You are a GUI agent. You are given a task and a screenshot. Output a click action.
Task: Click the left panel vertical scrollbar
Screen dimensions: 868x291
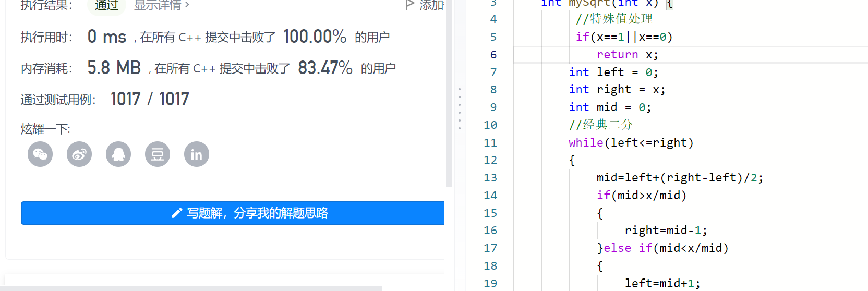[x=449, y=94]
